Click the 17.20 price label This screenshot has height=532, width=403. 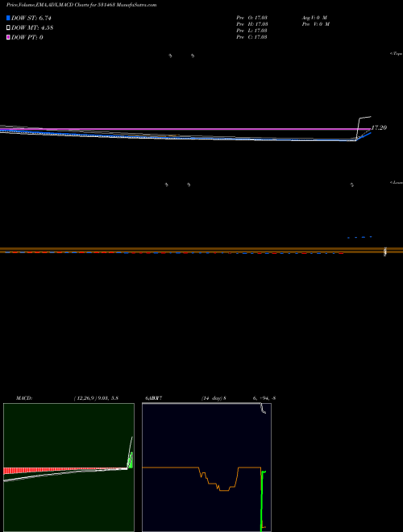pyautogui.click(x=379, y=128)
